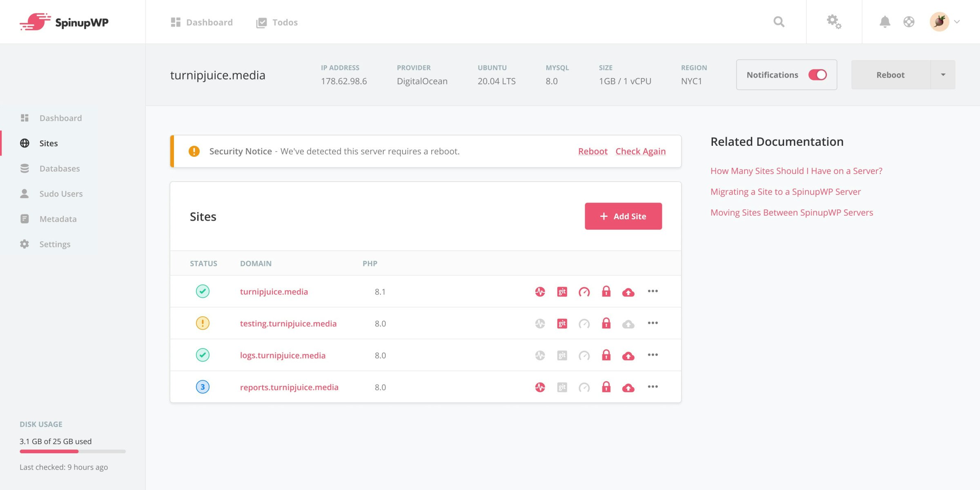Open site health monitor for turnipjuice.media

540,292
